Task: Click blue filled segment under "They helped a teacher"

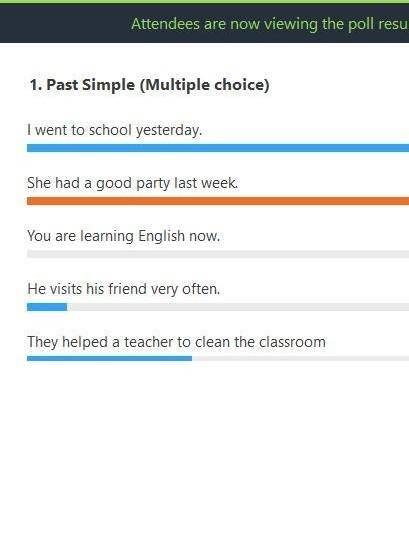Action: (109, 358)
